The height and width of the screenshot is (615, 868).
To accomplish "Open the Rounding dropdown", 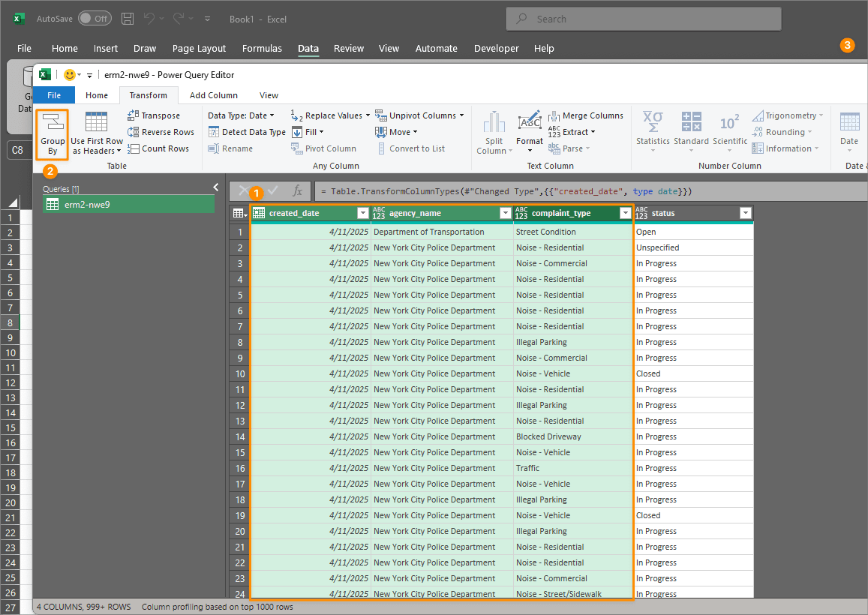I will 782,132.
